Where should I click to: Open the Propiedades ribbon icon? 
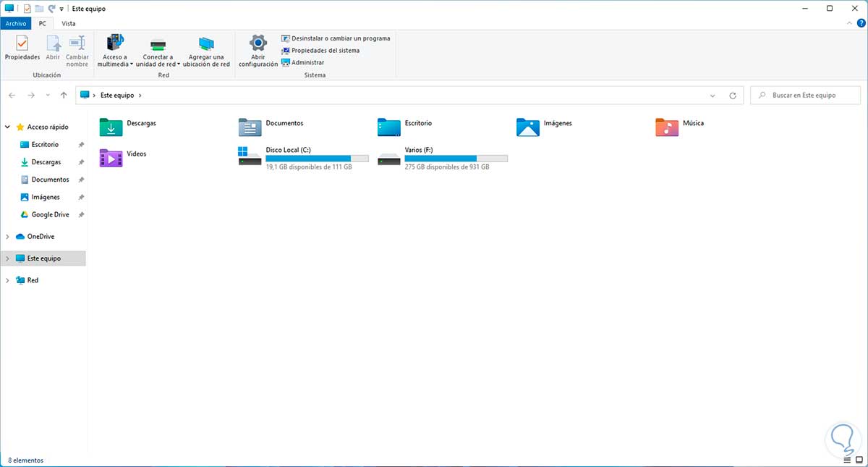(22, 49)
